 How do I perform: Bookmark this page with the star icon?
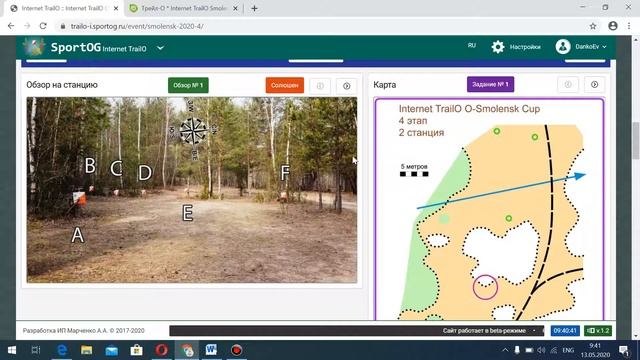coord(593,26)
